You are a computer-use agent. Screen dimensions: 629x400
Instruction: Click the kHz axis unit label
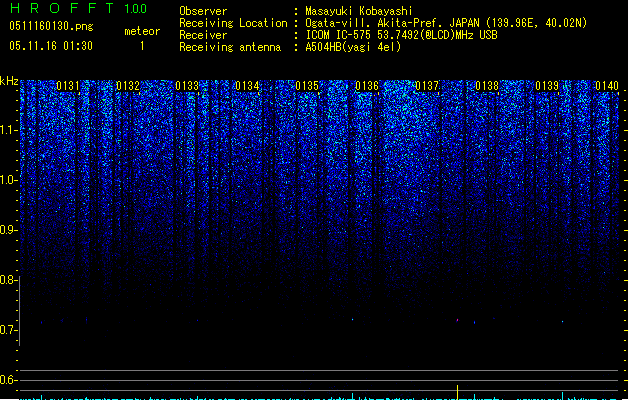pos(9,81)
